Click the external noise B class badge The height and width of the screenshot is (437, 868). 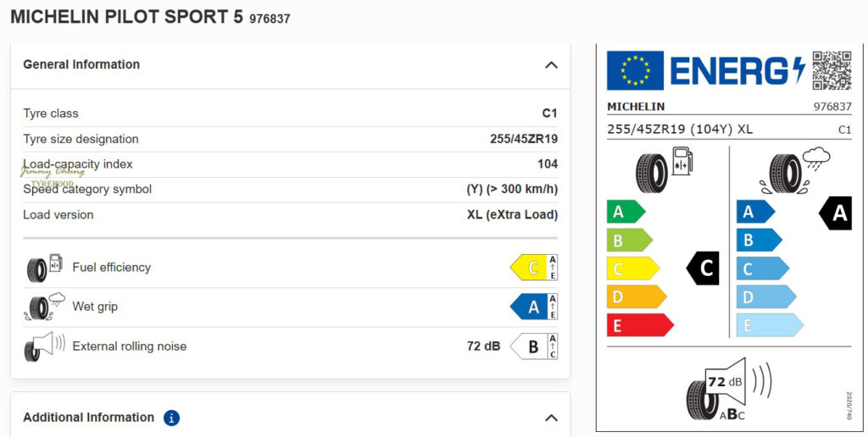(533, 346)
